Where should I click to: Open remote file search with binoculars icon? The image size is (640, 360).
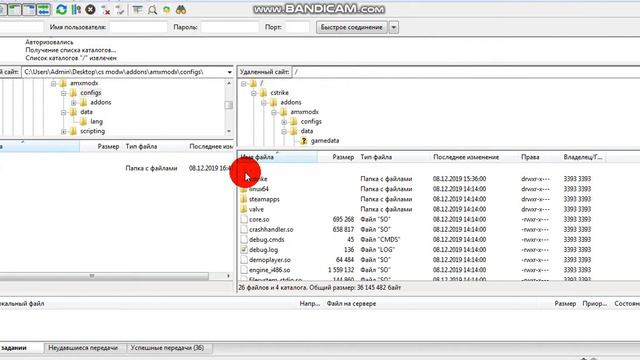point(181,9)
